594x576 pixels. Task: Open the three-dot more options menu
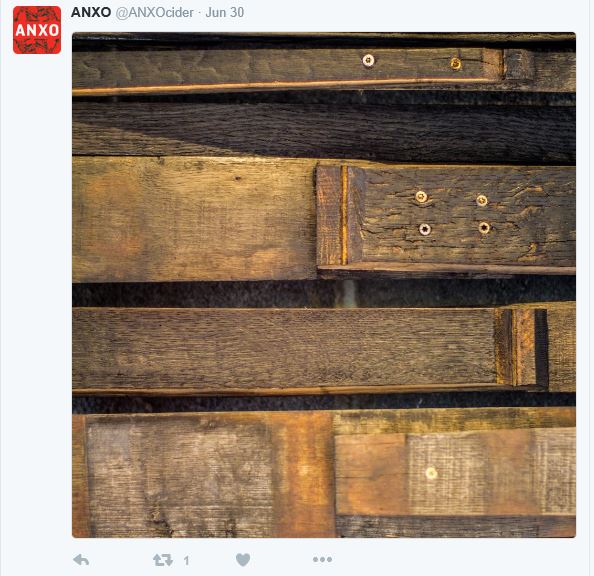tap(322, 559)
